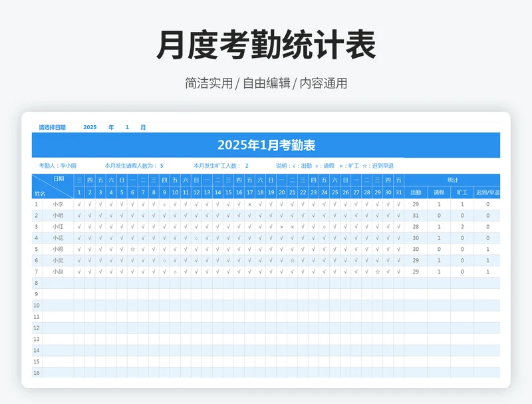The image size is (532, 404).
Task: Click row 6's ○ mark on day 9
Action: [x=164, y=261]
